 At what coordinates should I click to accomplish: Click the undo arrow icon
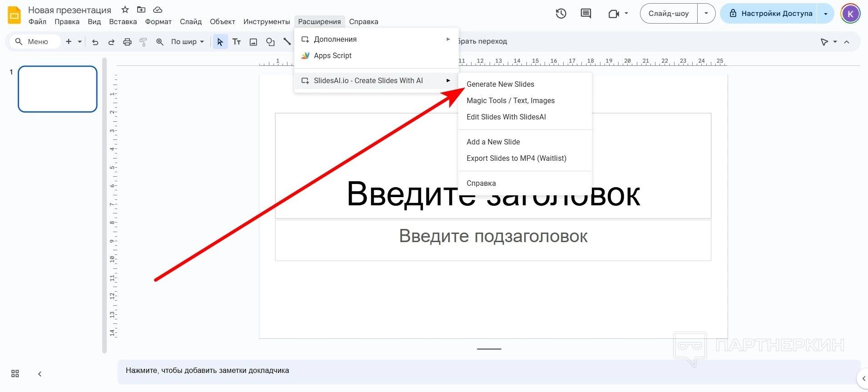pyautogui.click(x=95, y=42)
